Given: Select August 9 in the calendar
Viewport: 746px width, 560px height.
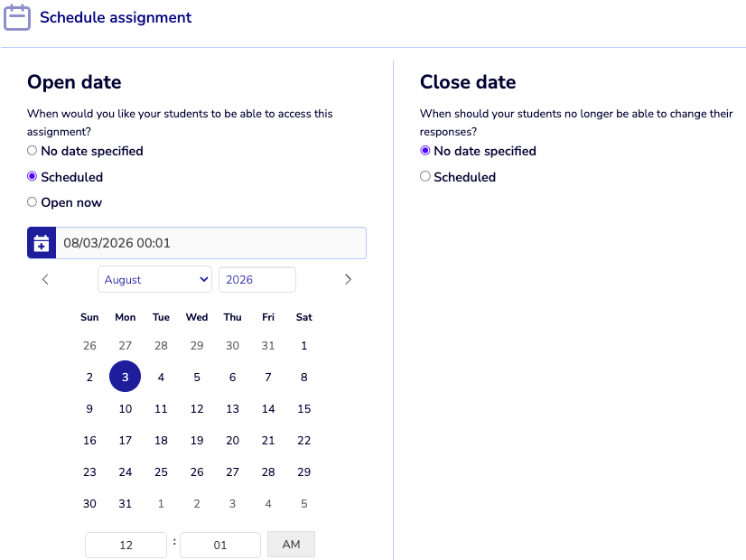Looking at the screenshot, I should [x=89, y=408].
